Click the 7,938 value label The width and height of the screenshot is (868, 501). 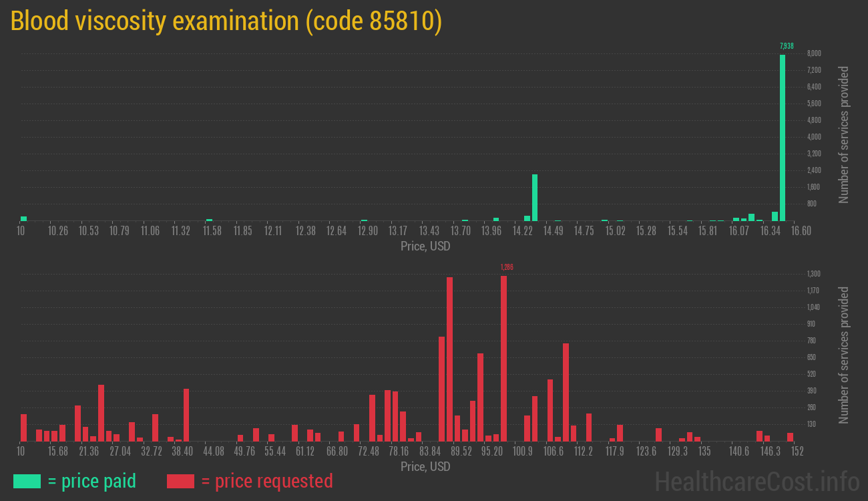click(x=787, y=46)
